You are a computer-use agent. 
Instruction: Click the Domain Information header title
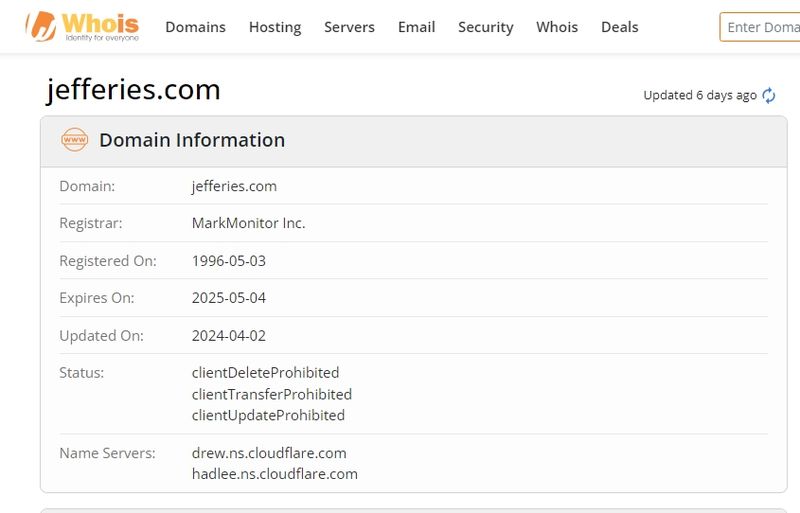click(192, 140)
